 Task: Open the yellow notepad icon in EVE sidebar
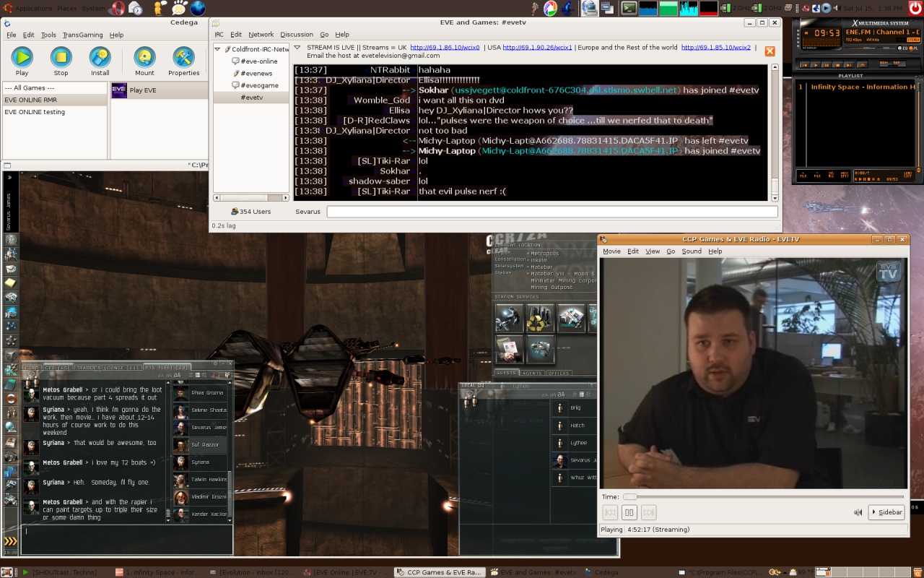click(x=11, y=282)
